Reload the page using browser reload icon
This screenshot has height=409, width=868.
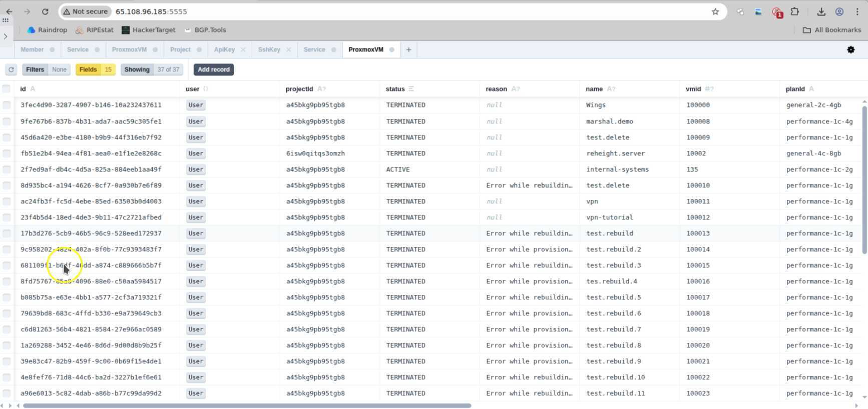pos(45,11)
